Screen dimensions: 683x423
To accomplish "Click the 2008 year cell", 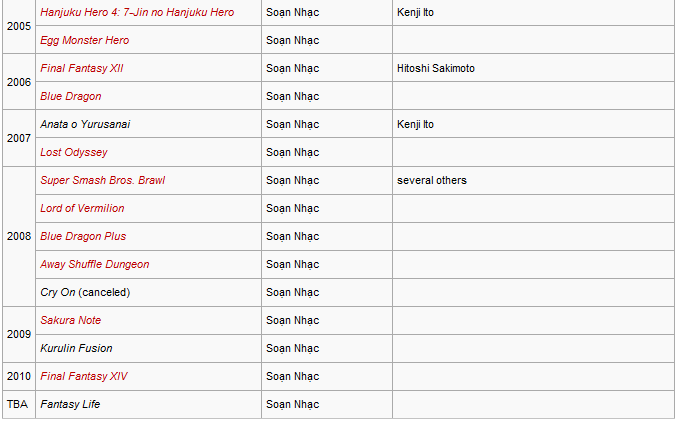I will (x=18, y=236).
